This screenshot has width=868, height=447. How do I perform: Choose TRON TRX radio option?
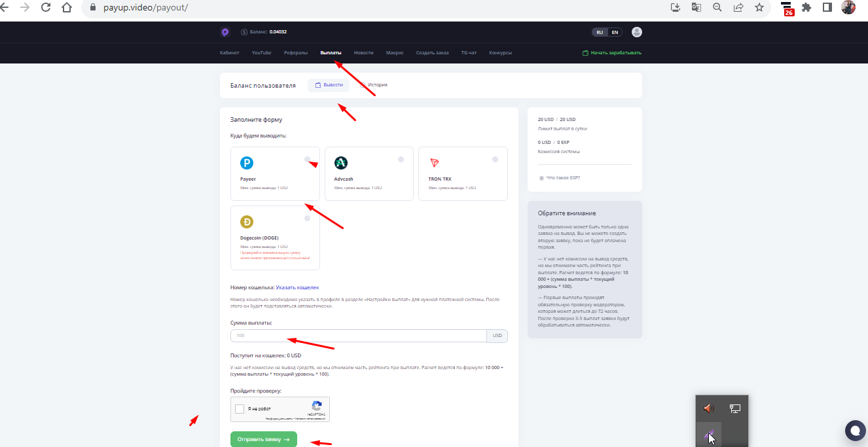(495, 160)
